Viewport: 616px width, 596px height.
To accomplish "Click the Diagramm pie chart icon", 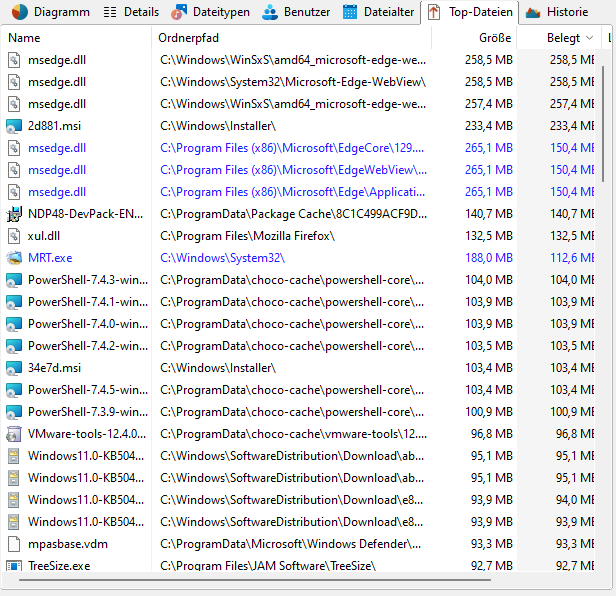I will click(x=20, y=12).
